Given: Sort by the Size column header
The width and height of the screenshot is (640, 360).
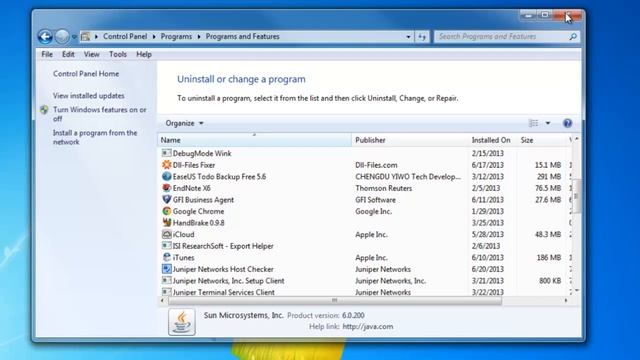Looking at the screenshot, I should coord(542,140).
